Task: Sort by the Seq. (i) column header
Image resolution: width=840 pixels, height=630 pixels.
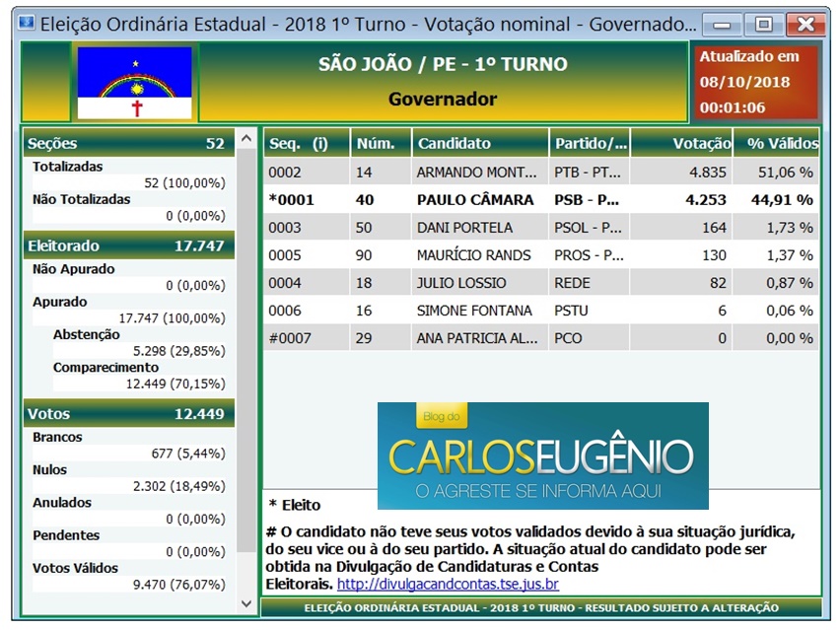Action: 307,143
